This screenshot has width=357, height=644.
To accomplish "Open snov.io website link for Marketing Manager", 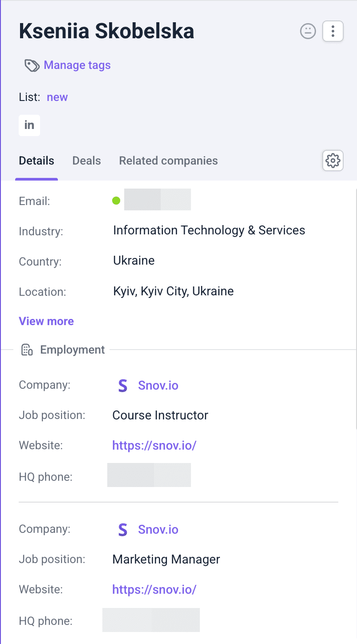I will (154, 589).
